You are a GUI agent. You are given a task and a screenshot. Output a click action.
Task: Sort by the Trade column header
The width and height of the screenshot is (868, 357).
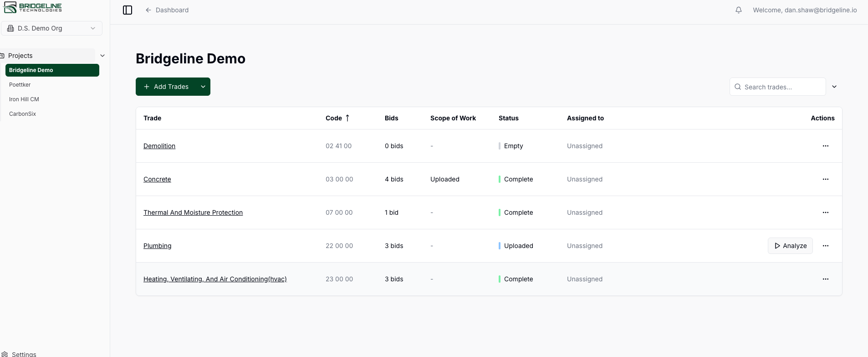pos(152,118)
